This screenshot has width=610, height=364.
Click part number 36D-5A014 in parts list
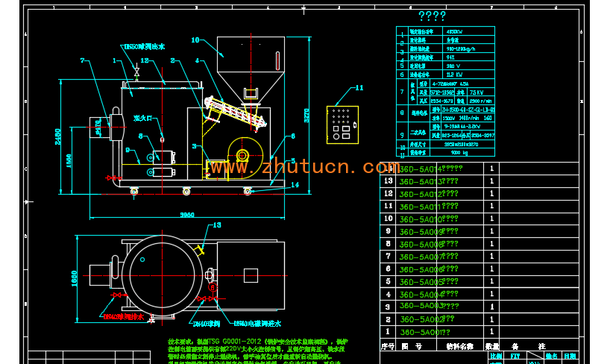(419, 169)
